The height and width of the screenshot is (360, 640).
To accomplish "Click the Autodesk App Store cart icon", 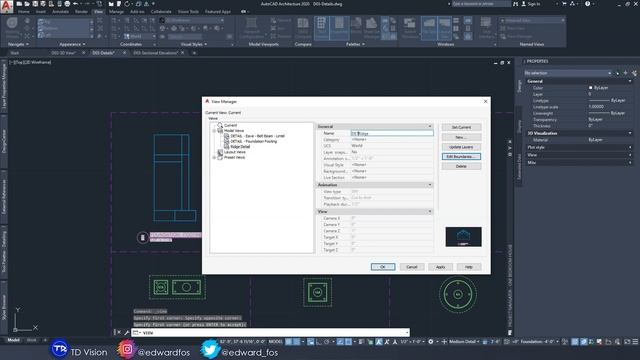I will [x=564, y=4].
